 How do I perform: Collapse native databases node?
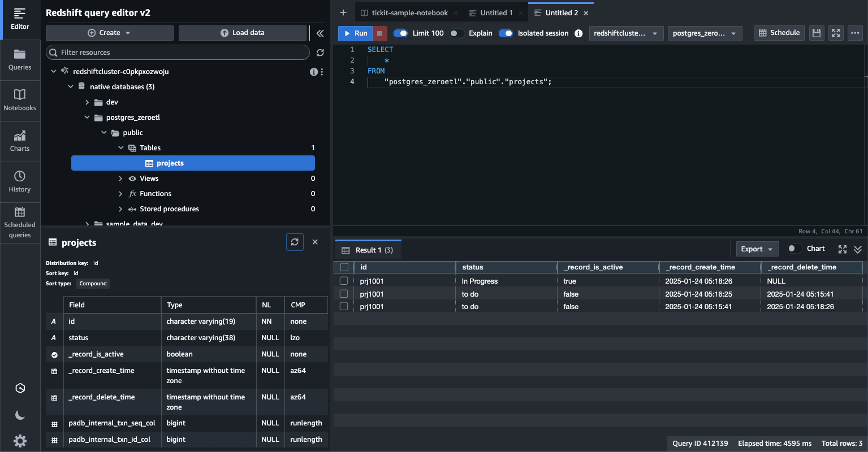(x=70, y=87)
